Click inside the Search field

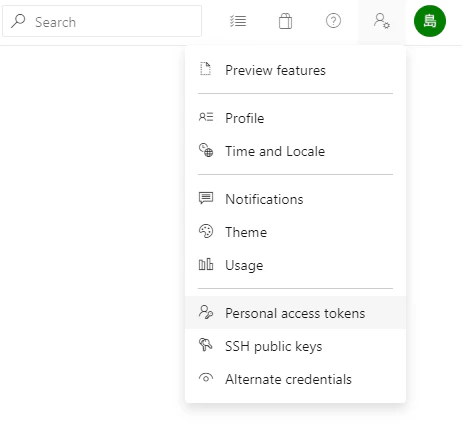coord(102,21)
